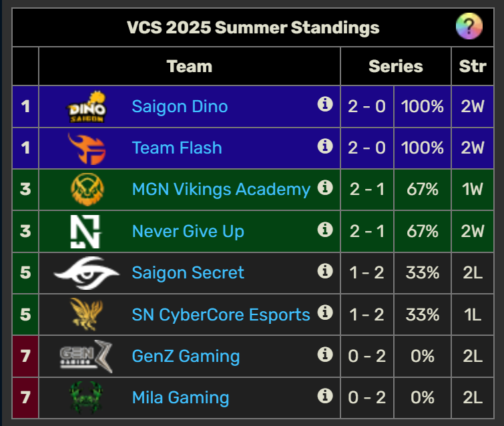Open the SN CyberCore Esports link
This screenshot has width=504, height=426.
[221, 314]
